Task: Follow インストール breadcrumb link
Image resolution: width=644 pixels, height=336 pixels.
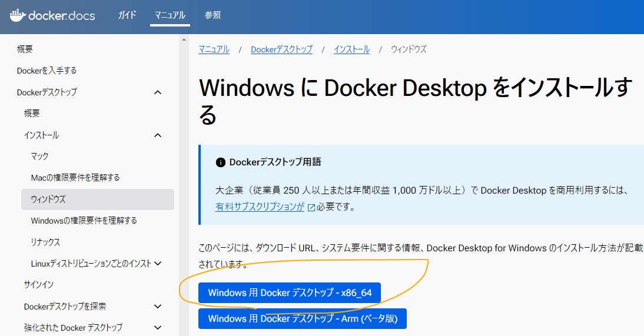Action: click(x=351, y=49)
